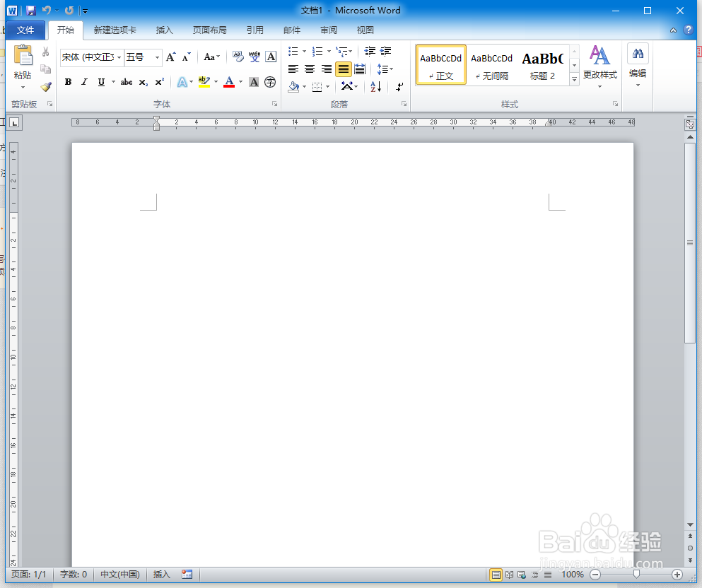
Task: Apply superscript formatting
Action: tap(159, 82)
